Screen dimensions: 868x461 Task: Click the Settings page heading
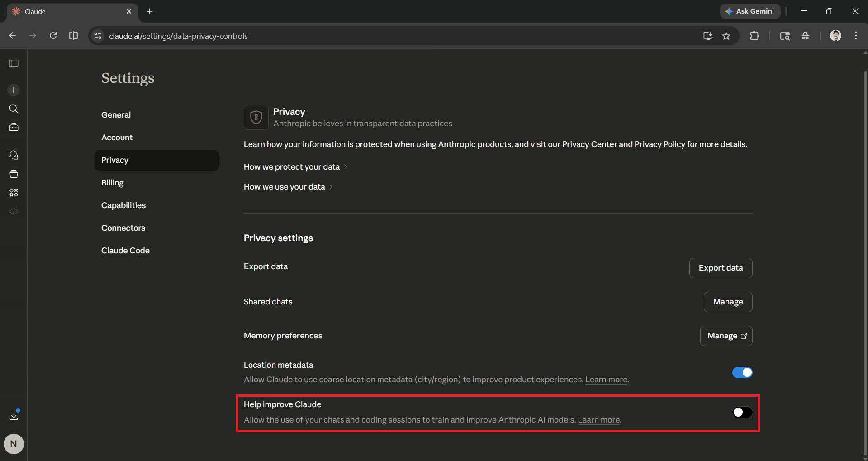click(128, 78)
